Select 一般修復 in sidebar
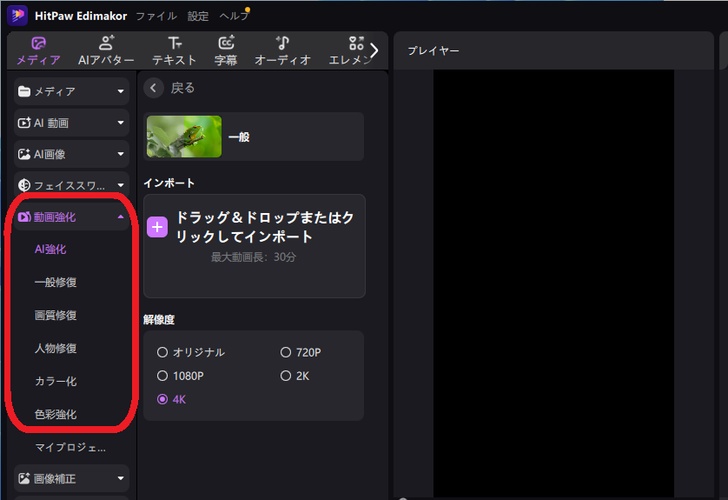Screen dimensions: 728x500 (56, 282)
